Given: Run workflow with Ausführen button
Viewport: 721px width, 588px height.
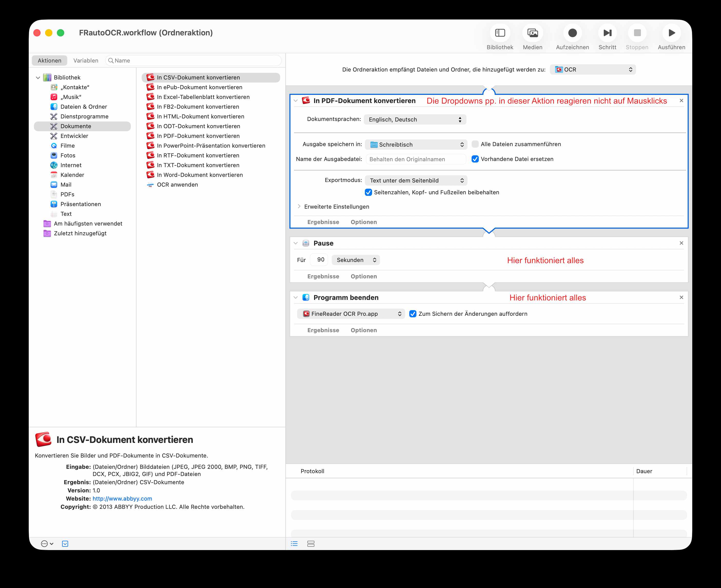Looking at the screenshot, I should 671,33.
